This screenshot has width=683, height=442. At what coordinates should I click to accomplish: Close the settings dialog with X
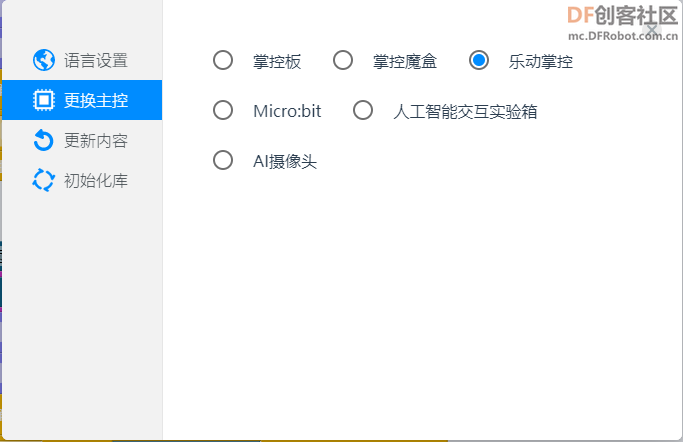pos(652,30)
